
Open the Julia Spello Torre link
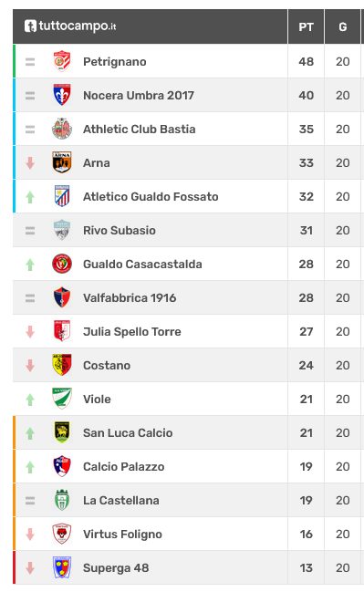coord(132,332)
